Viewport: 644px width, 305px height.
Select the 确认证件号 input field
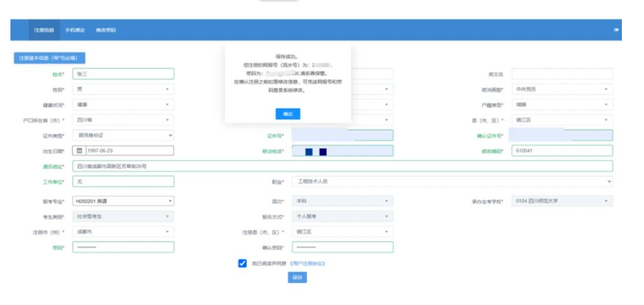562,135
